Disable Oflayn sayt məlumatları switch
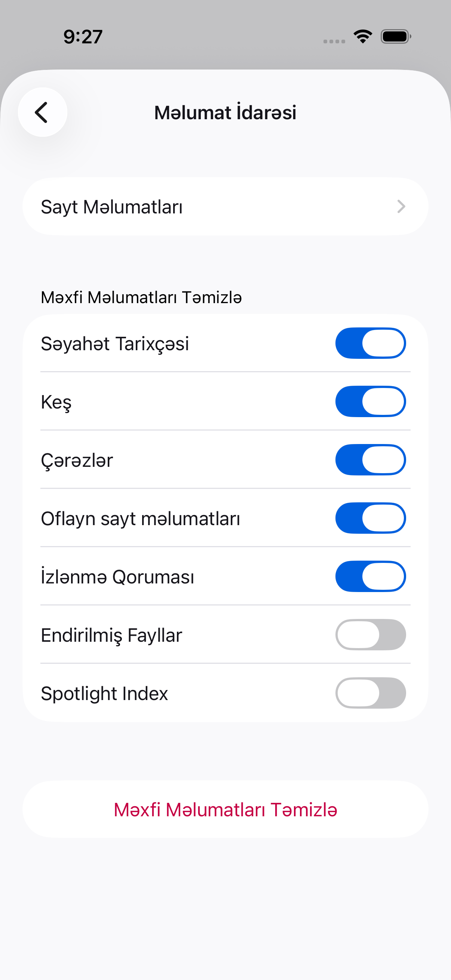Screen dimensions: 451x980 point(370,518)
